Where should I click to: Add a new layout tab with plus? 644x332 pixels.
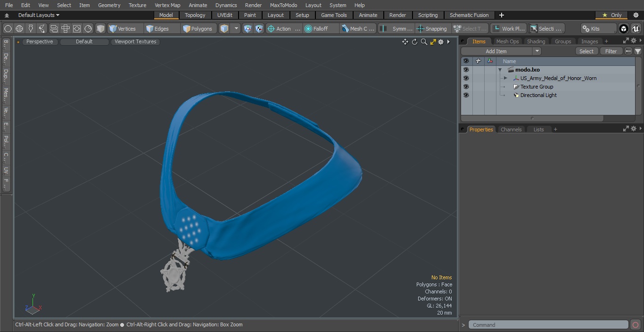pyautogui.click(x=501, y=15)
